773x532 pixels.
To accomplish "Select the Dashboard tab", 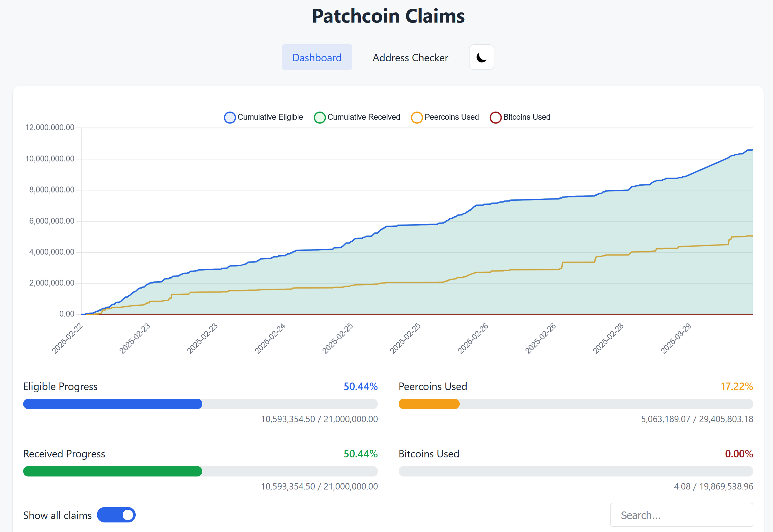I will 317,57.
